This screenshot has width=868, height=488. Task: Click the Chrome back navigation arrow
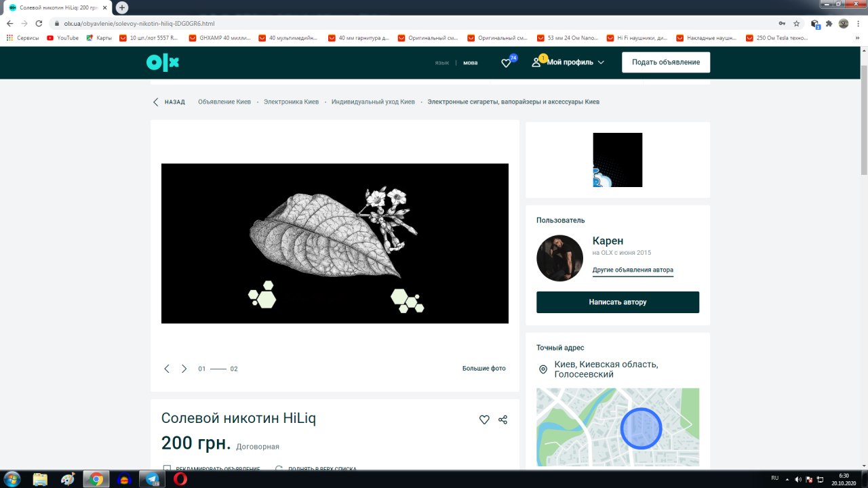click(x=9, y=23)
